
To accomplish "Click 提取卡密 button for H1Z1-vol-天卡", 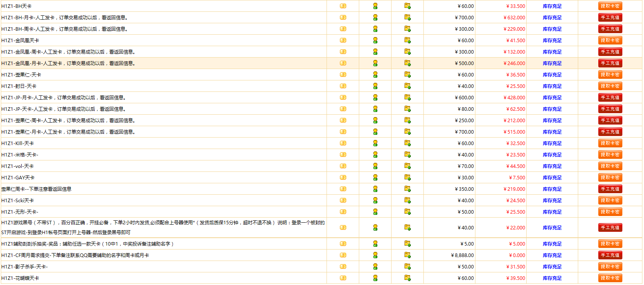I will [x=610, y=166].
